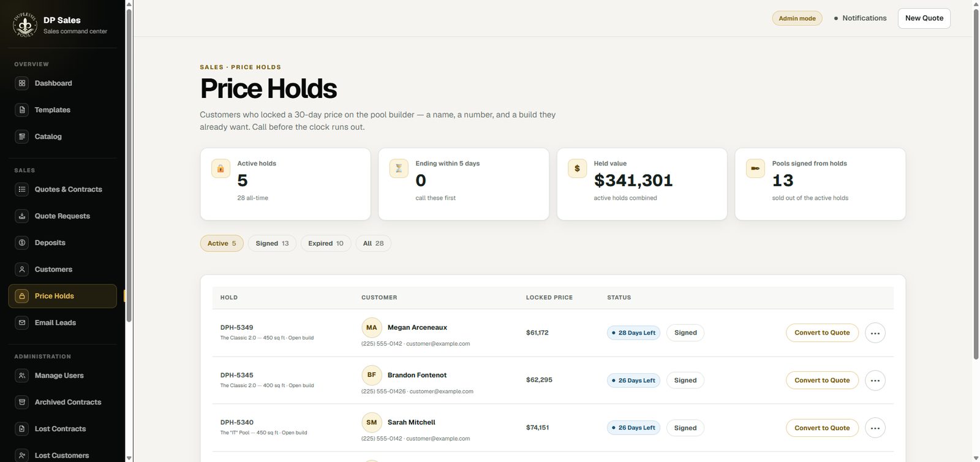Click the Catalog sidebar icon

pyautogui.click(x=22, y=137)
